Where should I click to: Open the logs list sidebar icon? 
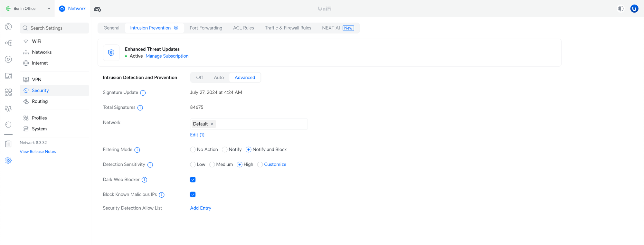8,144
